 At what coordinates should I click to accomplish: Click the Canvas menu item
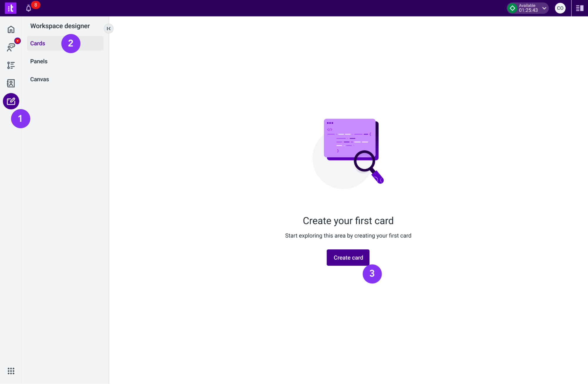[39, 79]
